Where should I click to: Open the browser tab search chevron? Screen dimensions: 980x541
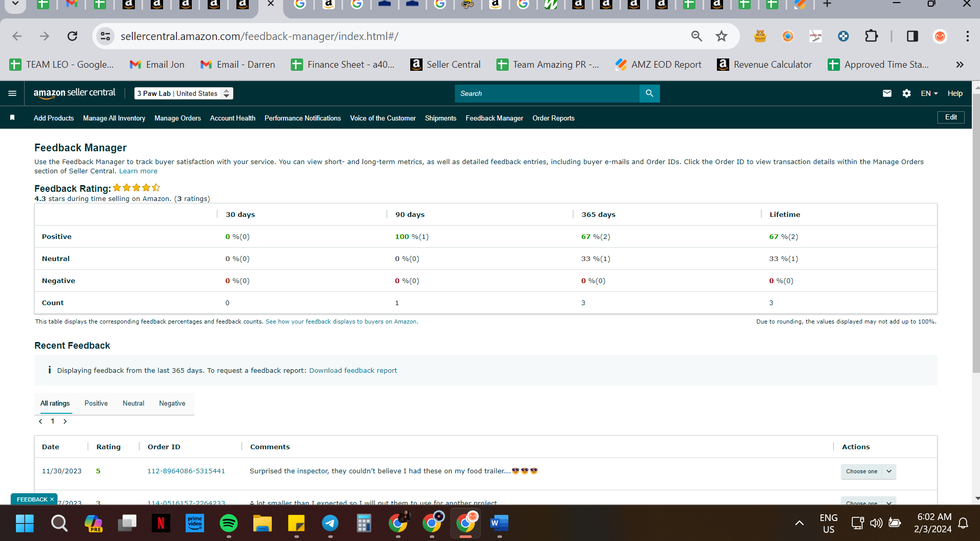click(15, 4)
